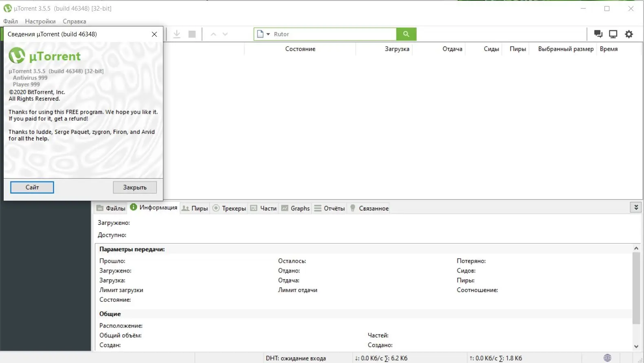Screen dimensions: 644x363
Task: Click the green search magnifier button
Action: (x=406, y=34)
